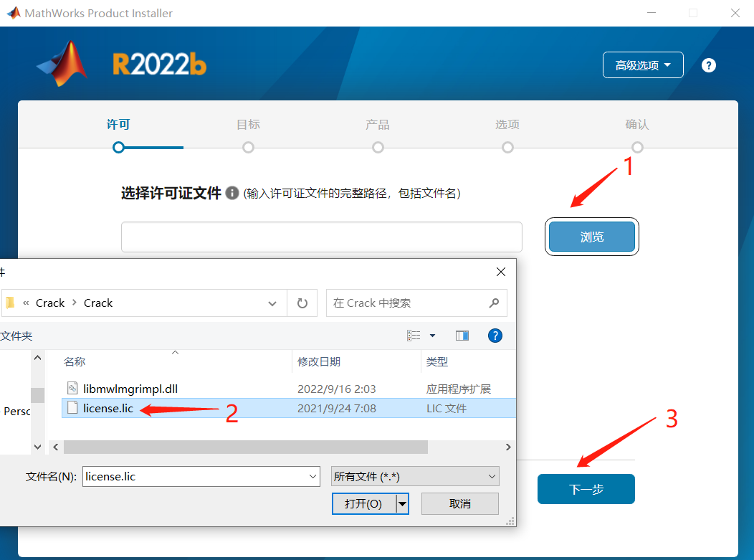Image resolution: width=754 pixels, height=560 pixels.
Task: Click the refresh icon in the file dialog
Action: (x=302, y=303)
